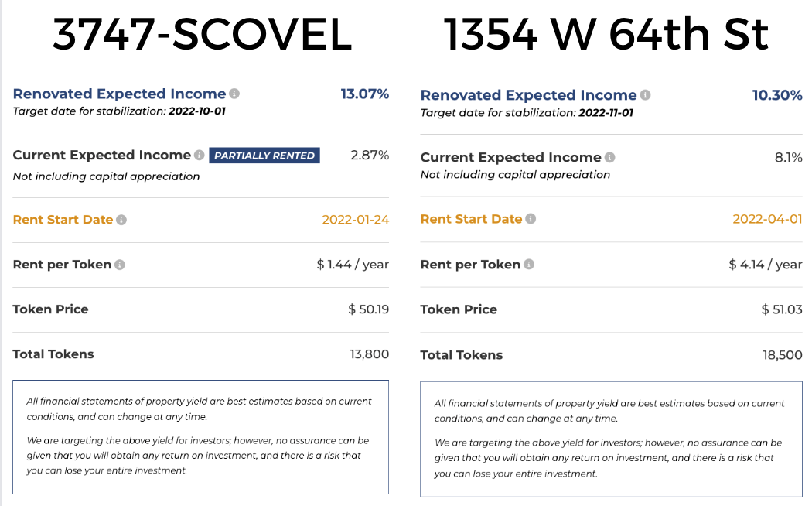Click the $ 51.03 token price value
This screenshot has width=812, height=506.
tap(781, 309)
